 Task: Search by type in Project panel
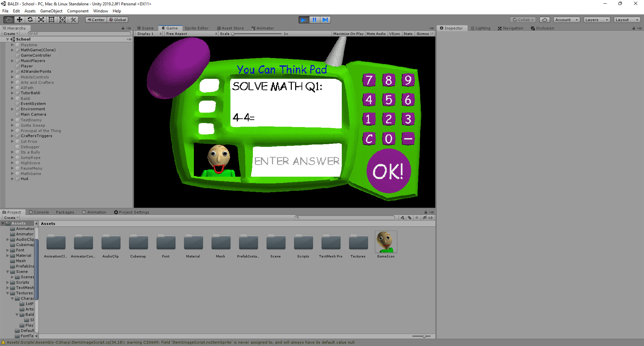point(402,218)
